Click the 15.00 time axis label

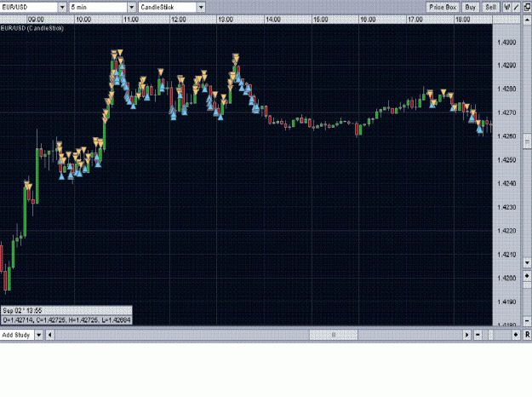[x=320, y=20]
